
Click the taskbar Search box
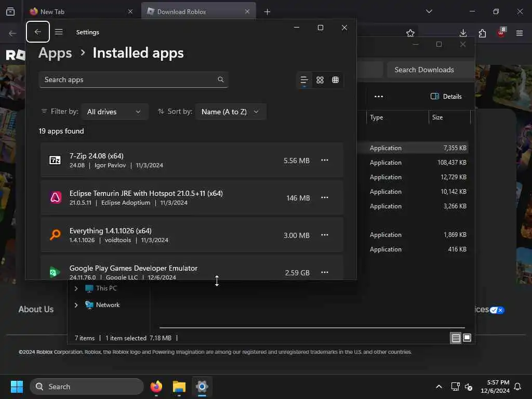click(87, 387)
